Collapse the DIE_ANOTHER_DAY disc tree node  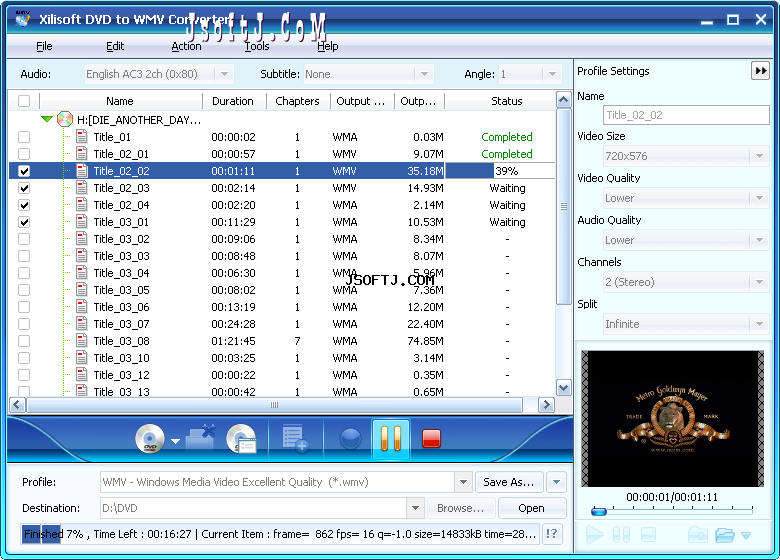[x=47, y=119]
